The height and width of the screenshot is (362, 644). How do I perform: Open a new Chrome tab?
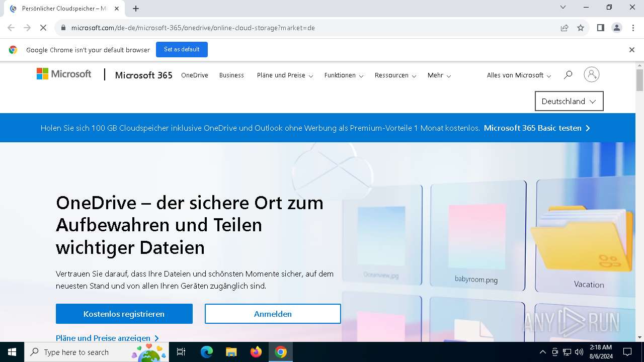pyautogui.click(x=136, y=9)
